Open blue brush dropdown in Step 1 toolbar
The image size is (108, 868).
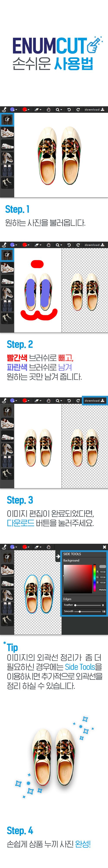[x=13, y=110]
